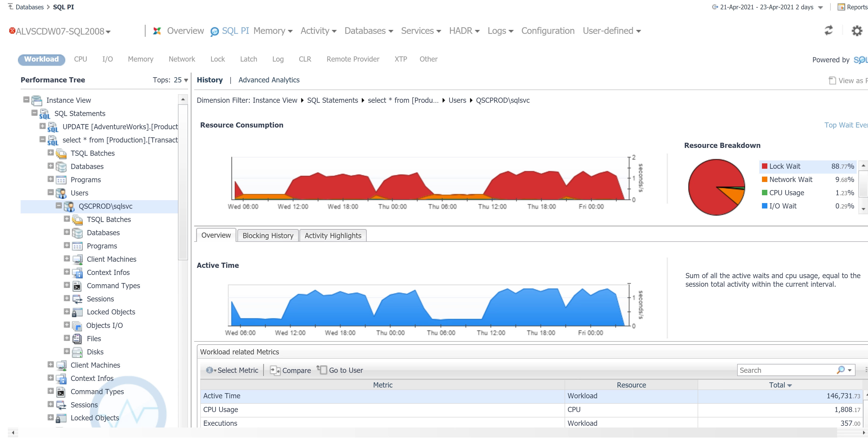Collapse the Instance View node
The image size is (868, 440).
(26, 100)
